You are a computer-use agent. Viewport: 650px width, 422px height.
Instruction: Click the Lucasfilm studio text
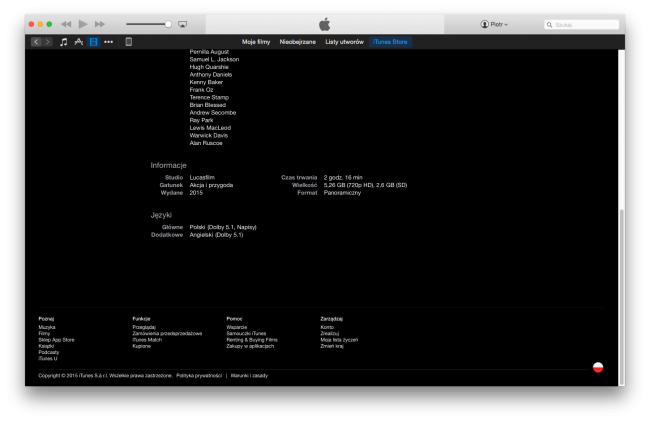(202, 177)
